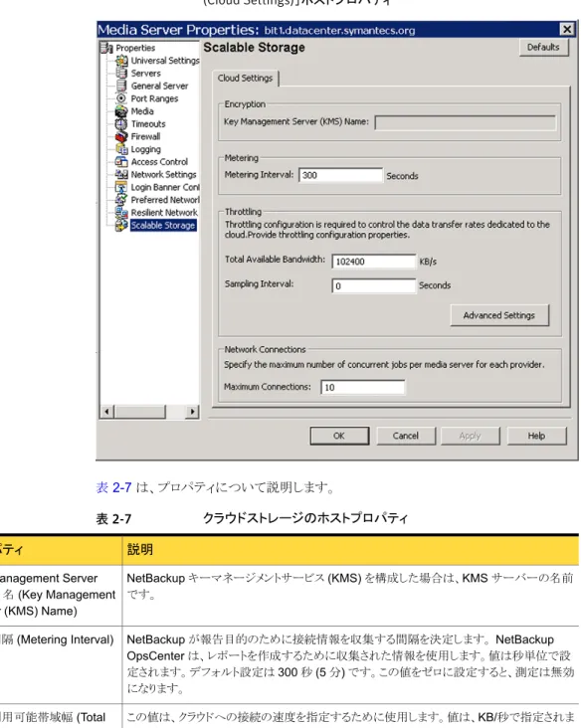
Task: Select the Login Banner icon
Action: coord(121,187)
